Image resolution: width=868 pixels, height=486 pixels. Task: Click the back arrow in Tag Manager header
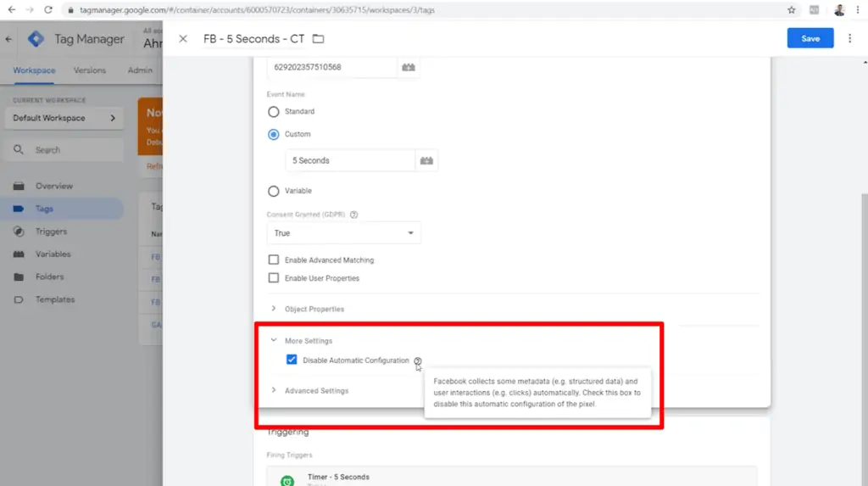8,39
